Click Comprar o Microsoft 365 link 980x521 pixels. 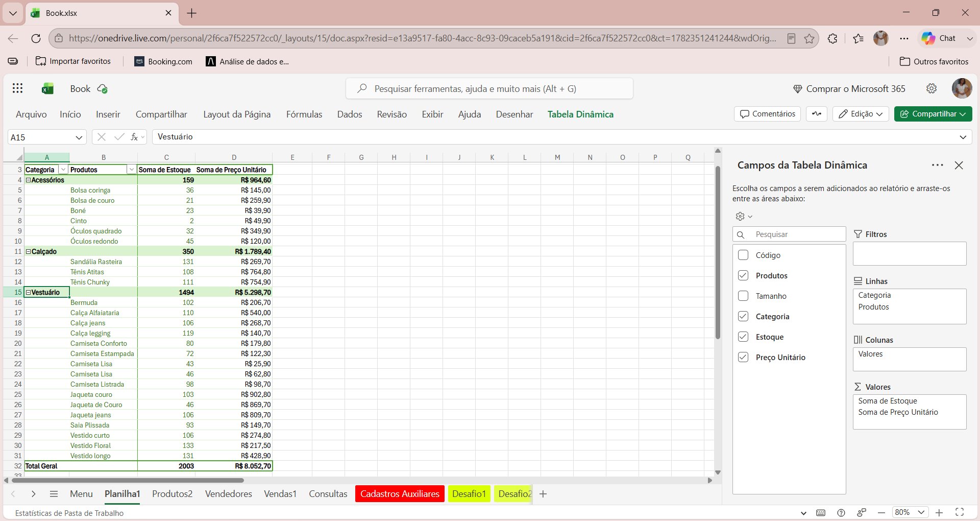pos(849,89)
